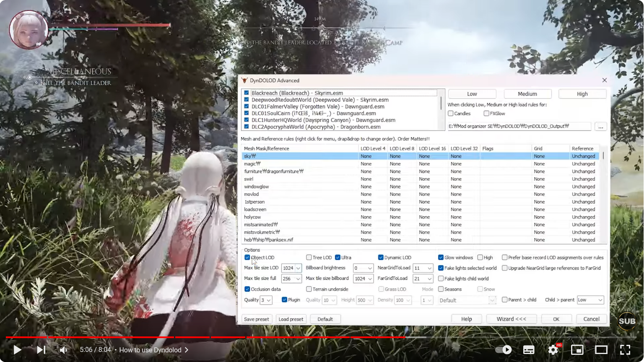Image resolution: width=644 pixels, height=362 pixels.
Task: Open the video settings gear
Action: [x=553, y=350]
